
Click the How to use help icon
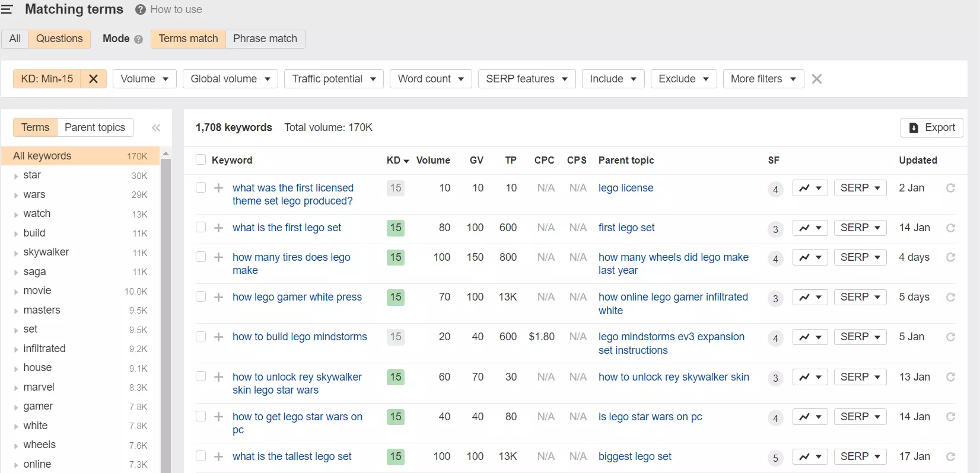(x=141, y=9)
